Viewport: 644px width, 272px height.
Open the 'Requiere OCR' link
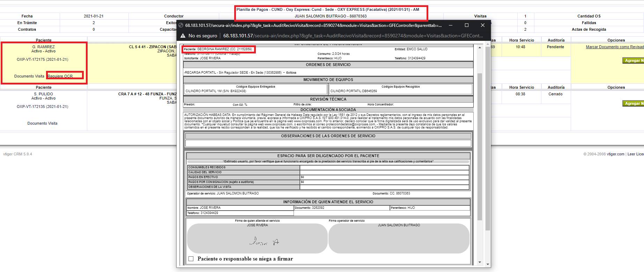(60, 76)
